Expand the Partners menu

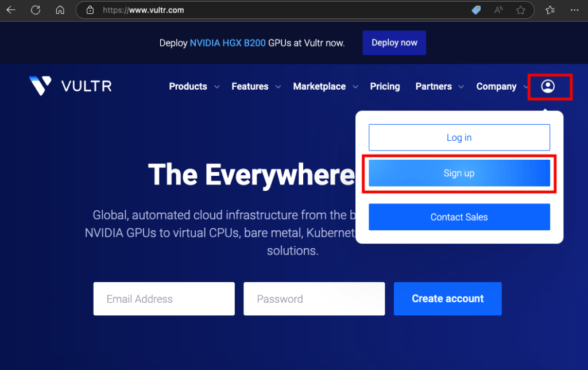[439, 87]
